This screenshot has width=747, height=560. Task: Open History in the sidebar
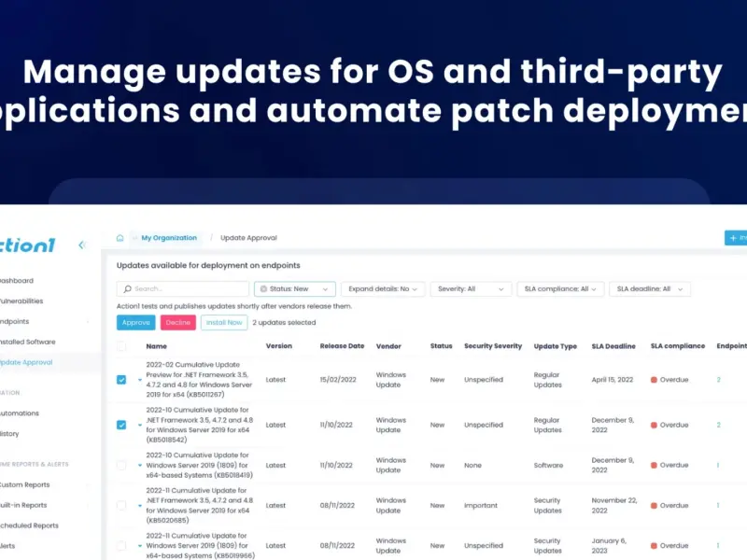[x=9, y=434]
